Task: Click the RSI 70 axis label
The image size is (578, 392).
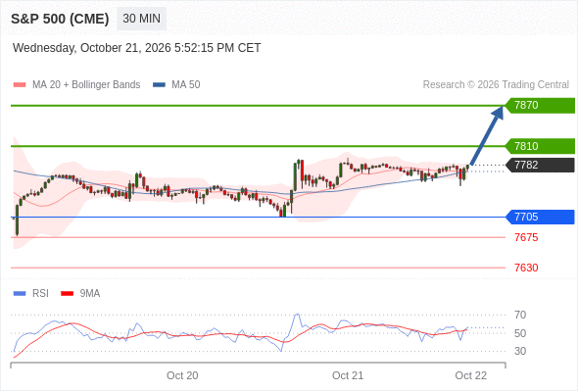Action: pos(520,315)
